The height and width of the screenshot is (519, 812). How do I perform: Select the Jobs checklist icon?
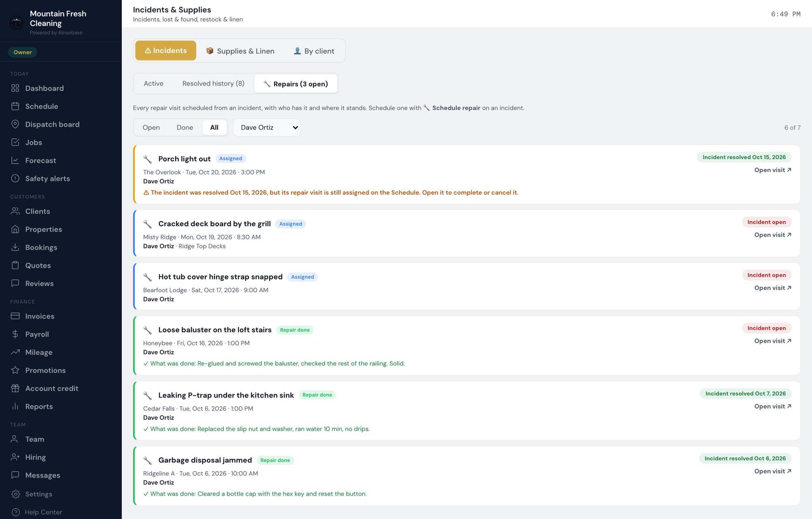(x=15, y=142)
